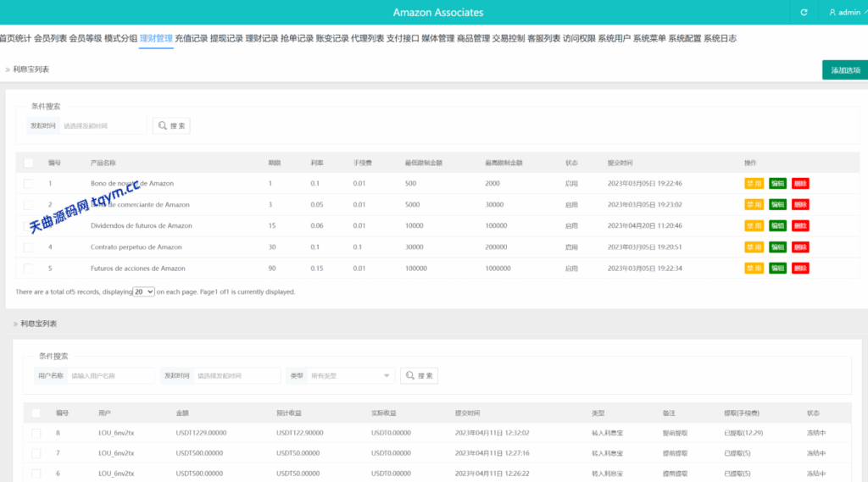
Task: Open 会员等级 menu item
Action: [86, 38]
